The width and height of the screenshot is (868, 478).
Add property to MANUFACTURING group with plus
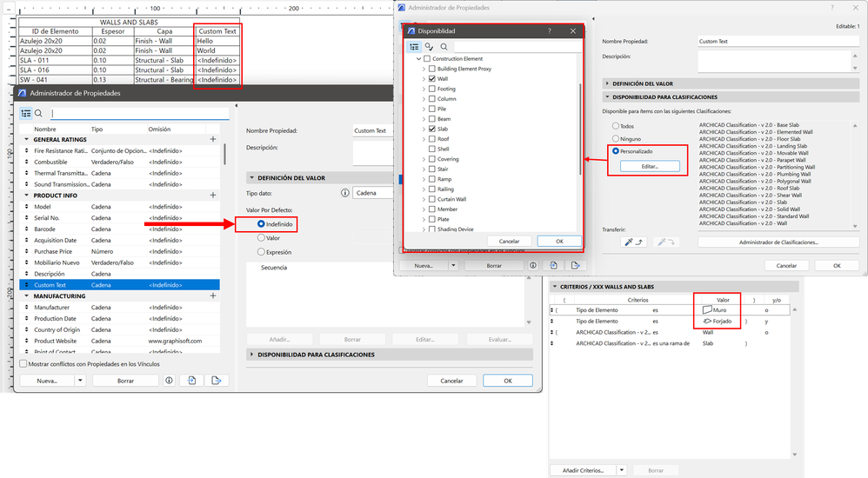tap(213, 296)
